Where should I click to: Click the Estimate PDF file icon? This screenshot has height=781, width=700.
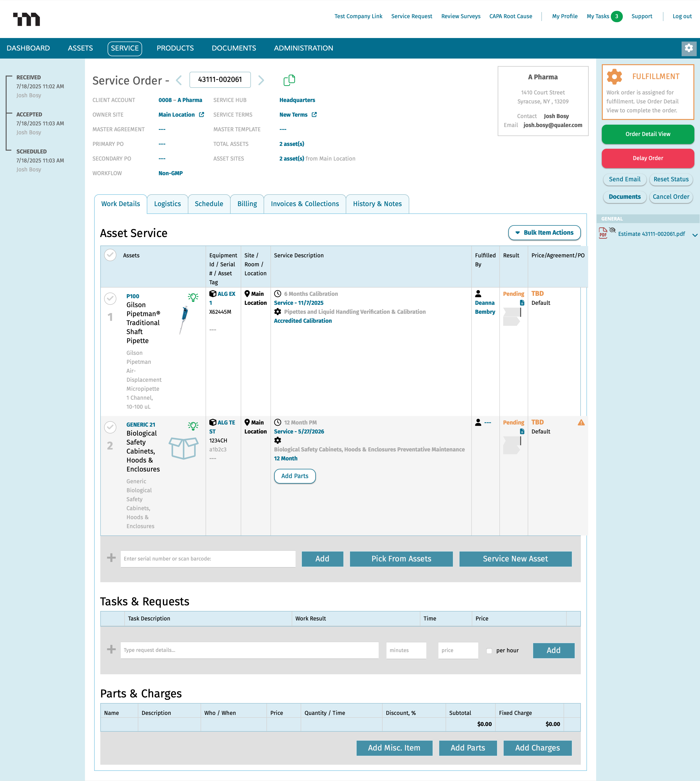pos(603,233)
